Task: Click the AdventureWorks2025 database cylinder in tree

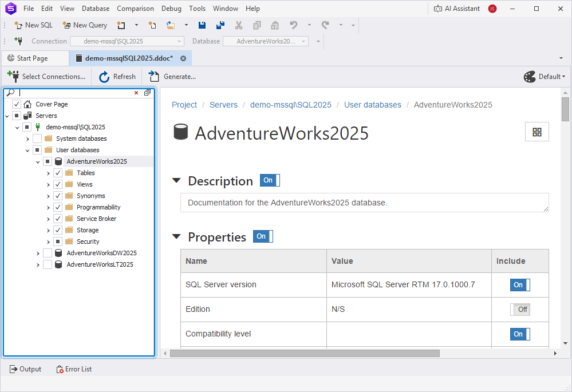Action: pyautogui.click(x=58, y=161)
